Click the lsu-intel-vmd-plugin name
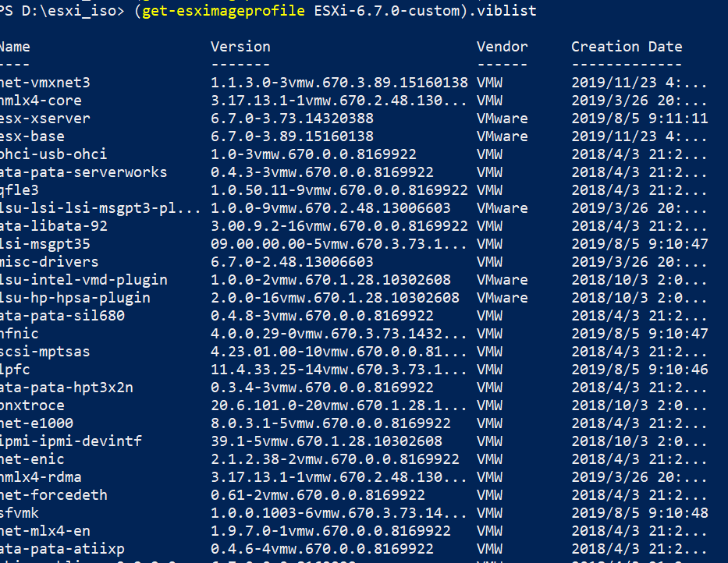This screenshot has height=563, width=728. 83,280
